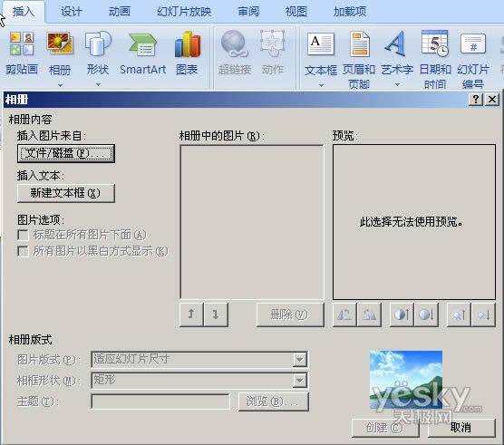Screen dimensions: 504x445
Task: Switch to the View (视图) tab
Action: (296, 12)
